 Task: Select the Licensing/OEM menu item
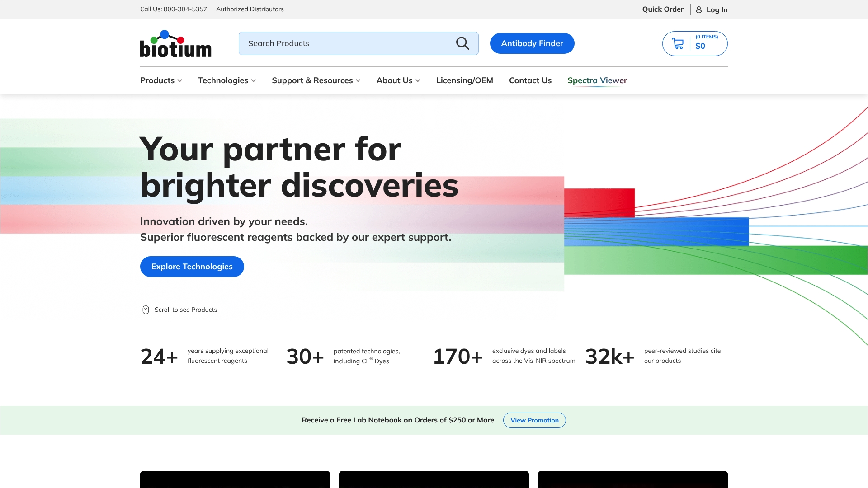tap(464, 80)
